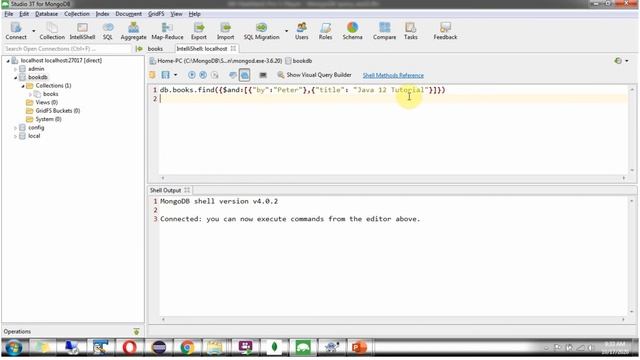Open the Help menu

pos(194,14)
